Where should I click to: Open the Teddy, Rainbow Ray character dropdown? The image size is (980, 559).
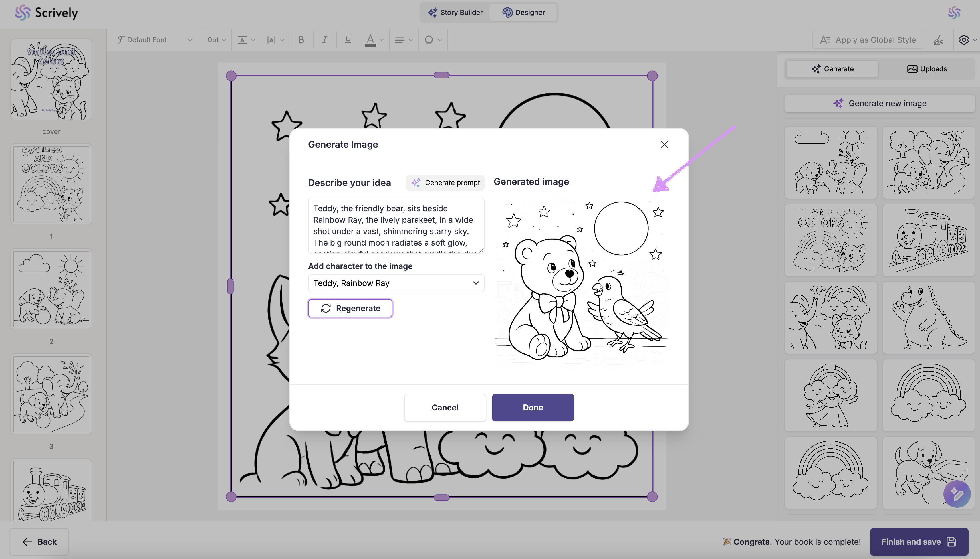(x=396, y=283)
